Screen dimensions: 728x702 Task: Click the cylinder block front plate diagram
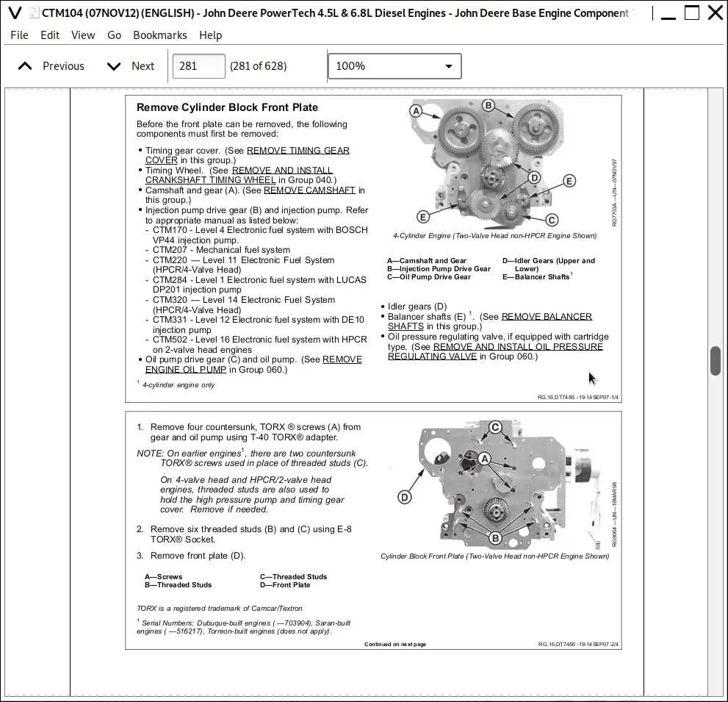(499, 484)
